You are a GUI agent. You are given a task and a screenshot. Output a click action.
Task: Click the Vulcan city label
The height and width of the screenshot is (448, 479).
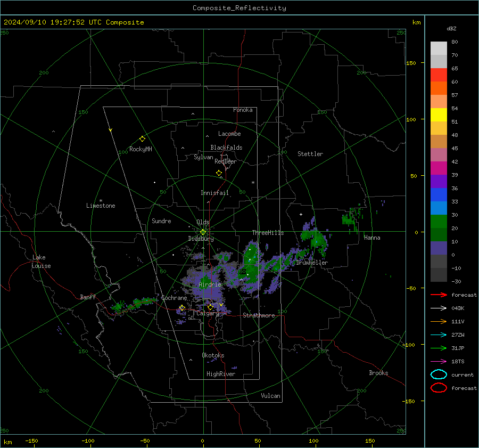[x=271, y=396]
